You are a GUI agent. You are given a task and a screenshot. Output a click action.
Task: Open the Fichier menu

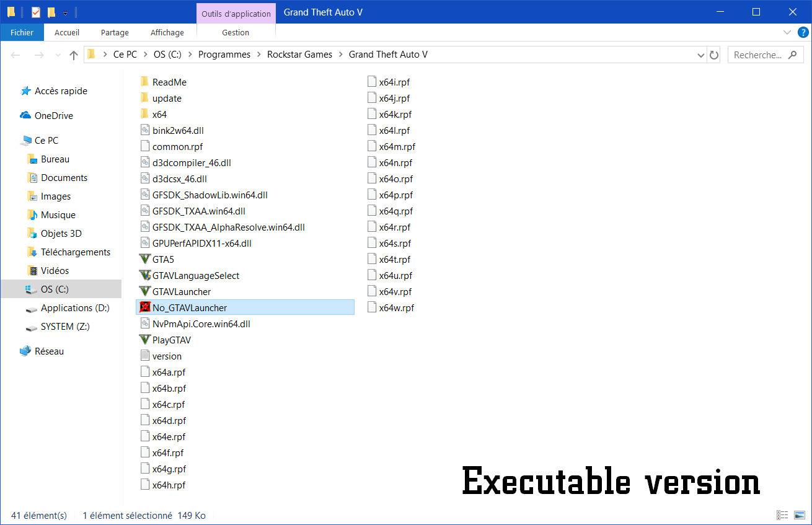click(x=22, y=32)
